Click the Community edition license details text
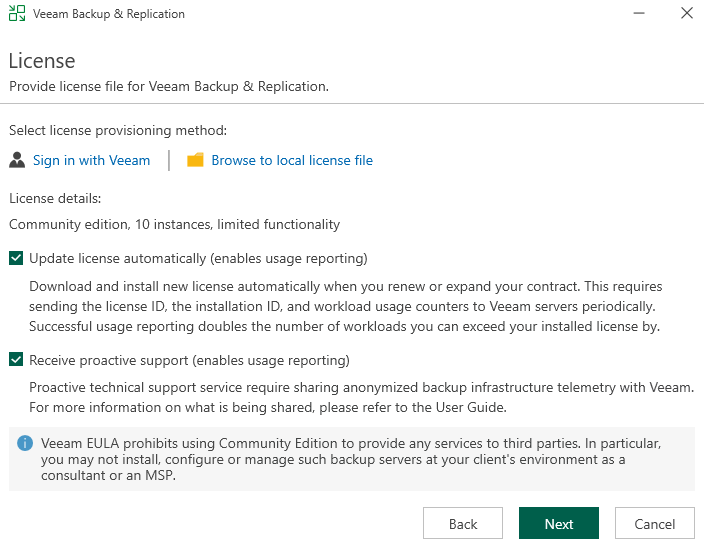Image resolution: width=704 pixels, height=548 pixels. [174, 224]
